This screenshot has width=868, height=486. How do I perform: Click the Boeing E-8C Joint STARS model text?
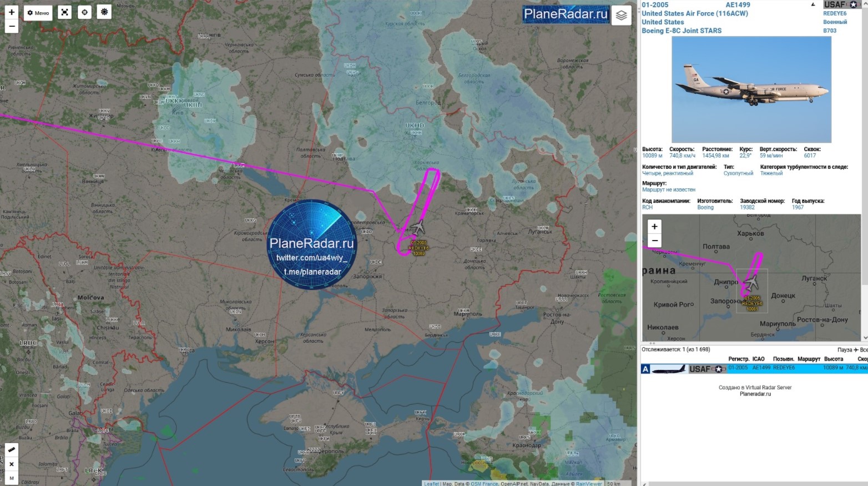click(682, 31)
